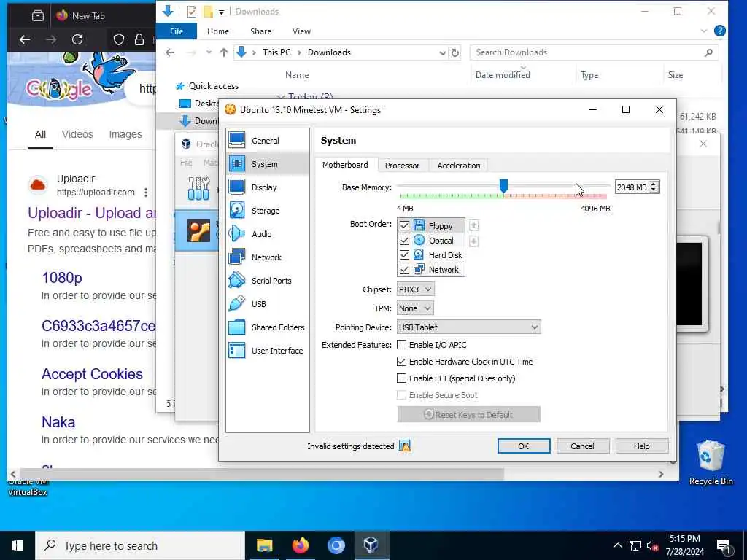The height and width of the screenshot is (560, 747).
Task: Open General settings category icon
Action: [x=237, y=141]
